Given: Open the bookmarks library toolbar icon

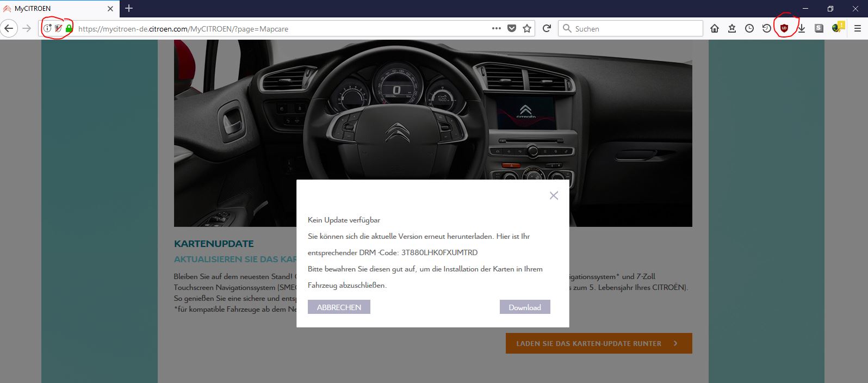Looking at the screenshot, I should coord(732,28).
